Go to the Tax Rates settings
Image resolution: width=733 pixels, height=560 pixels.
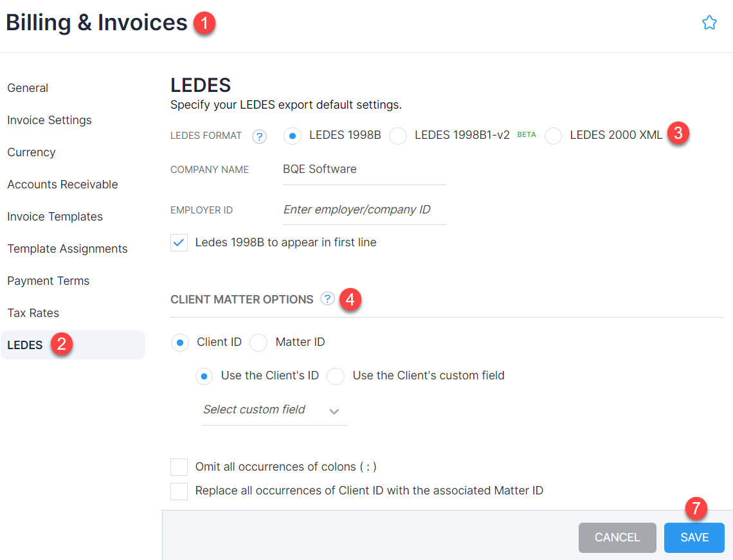pyautogui.click(x=33, y=312)
